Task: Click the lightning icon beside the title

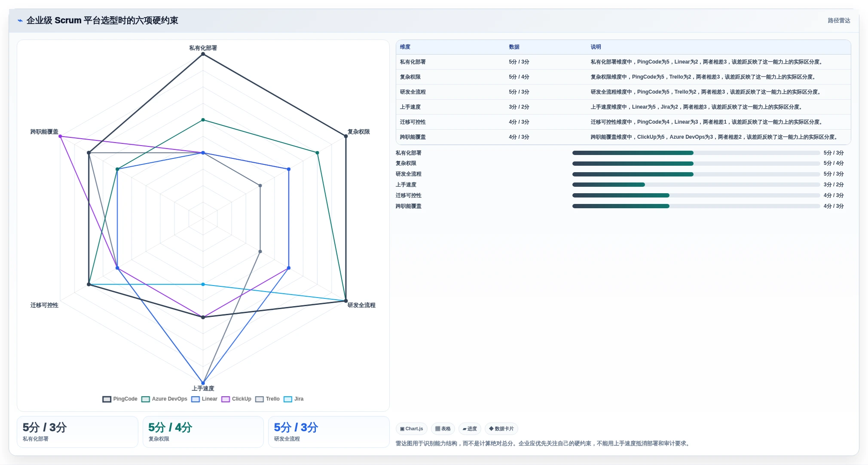Action: (20, 21)
